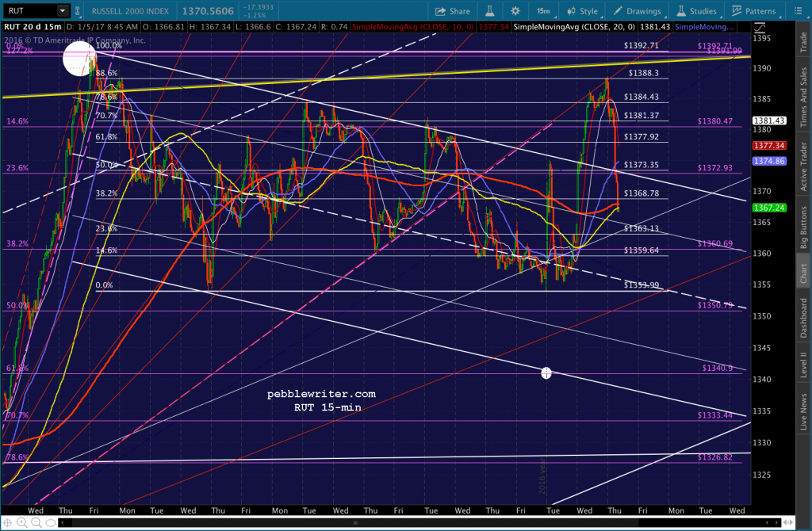
Task: Select the Chart side tab
Action: click(x=803, y=273)
